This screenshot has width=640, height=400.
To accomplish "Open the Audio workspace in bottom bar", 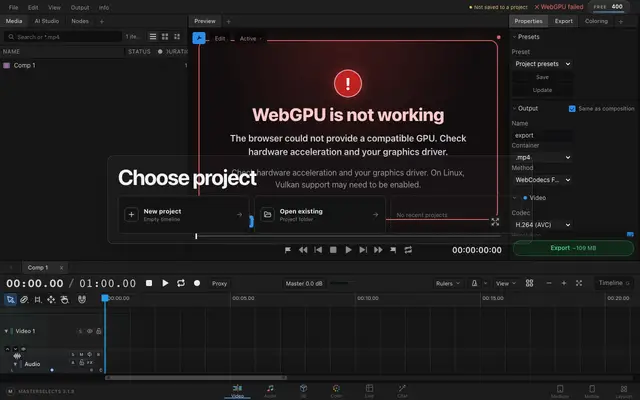I will pos(270,391).
